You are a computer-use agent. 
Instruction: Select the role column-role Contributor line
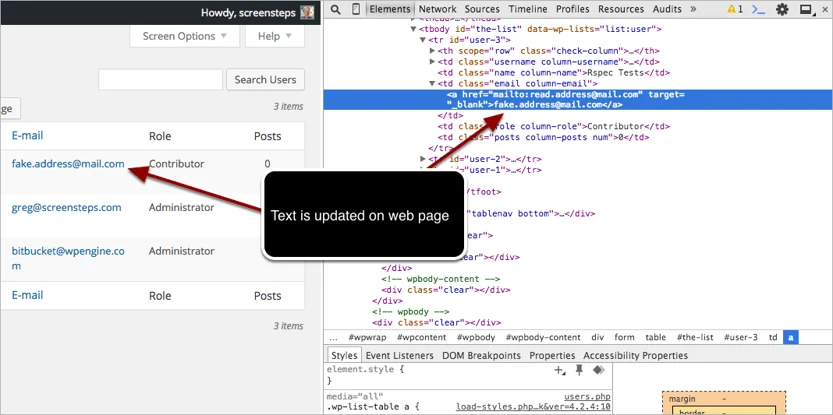(x=554, y=126)
